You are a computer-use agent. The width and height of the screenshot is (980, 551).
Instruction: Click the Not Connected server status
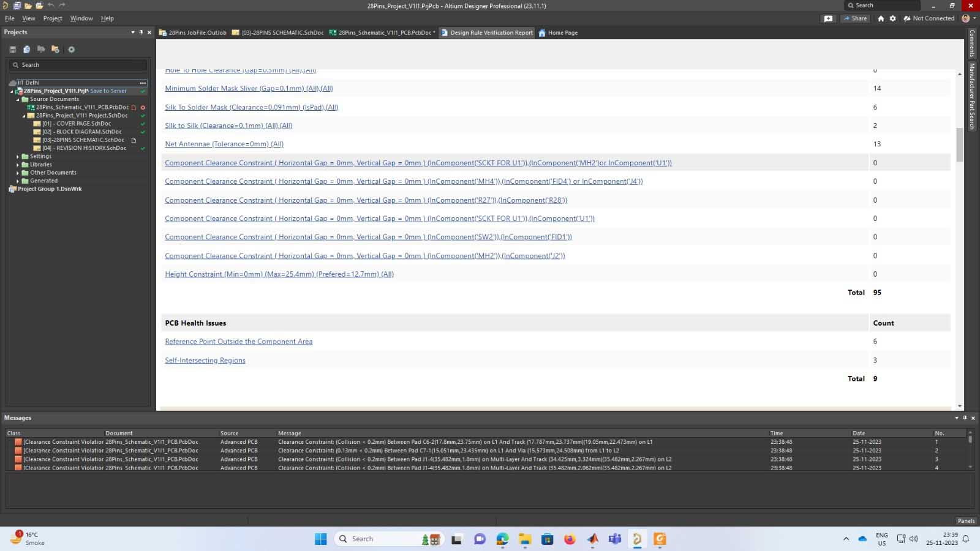point(929,18)
